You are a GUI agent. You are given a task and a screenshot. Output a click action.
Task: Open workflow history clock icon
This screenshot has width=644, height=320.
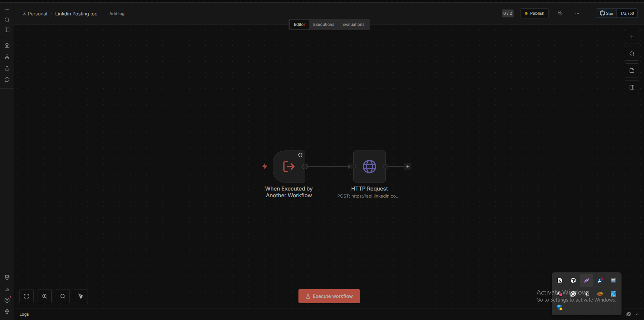[560, 13]
